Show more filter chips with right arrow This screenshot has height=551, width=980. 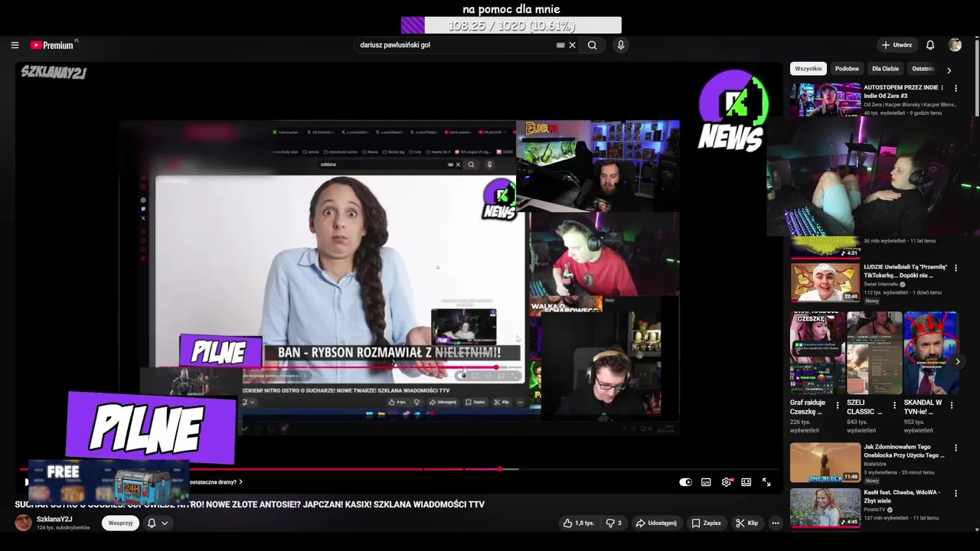tap(949, 70)
